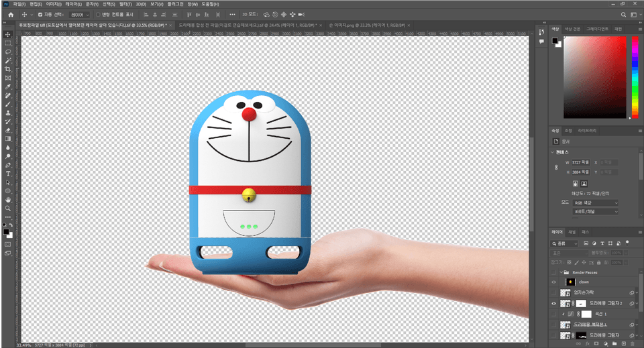
Task: Open the Layers panel options menu
Action: click(640, 232)
